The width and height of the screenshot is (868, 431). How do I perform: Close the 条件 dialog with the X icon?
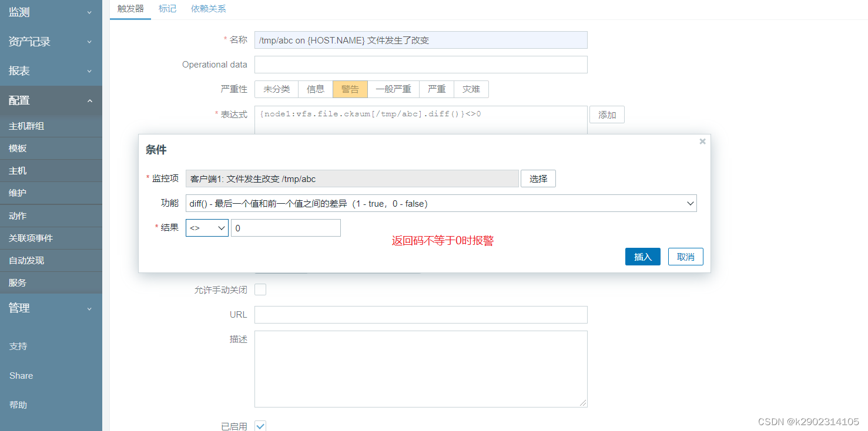click(x=702, y=142)
